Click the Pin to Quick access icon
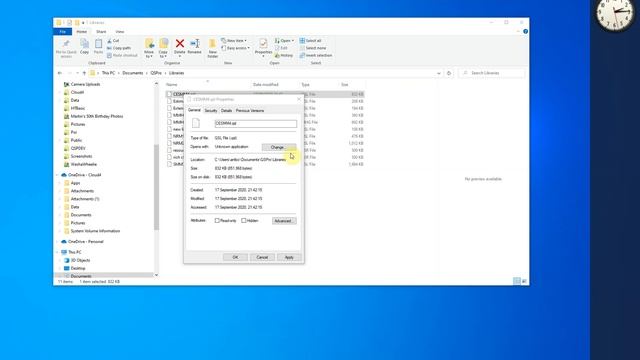This screenshot has width=640, height=360. 66,44
